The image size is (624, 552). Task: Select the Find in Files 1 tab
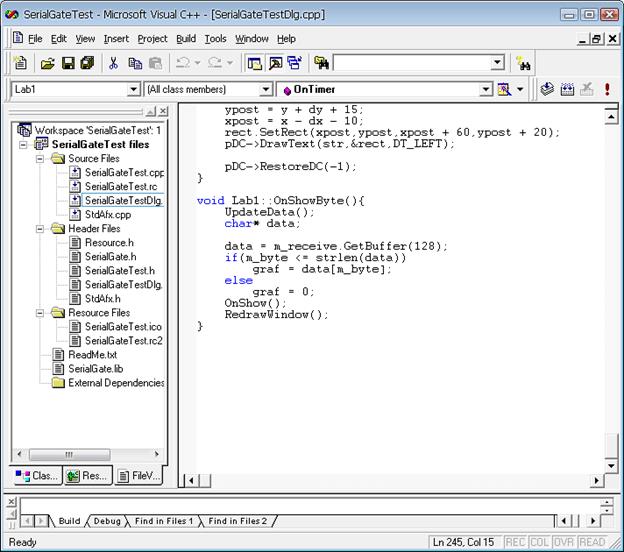(x=164, y=521)
